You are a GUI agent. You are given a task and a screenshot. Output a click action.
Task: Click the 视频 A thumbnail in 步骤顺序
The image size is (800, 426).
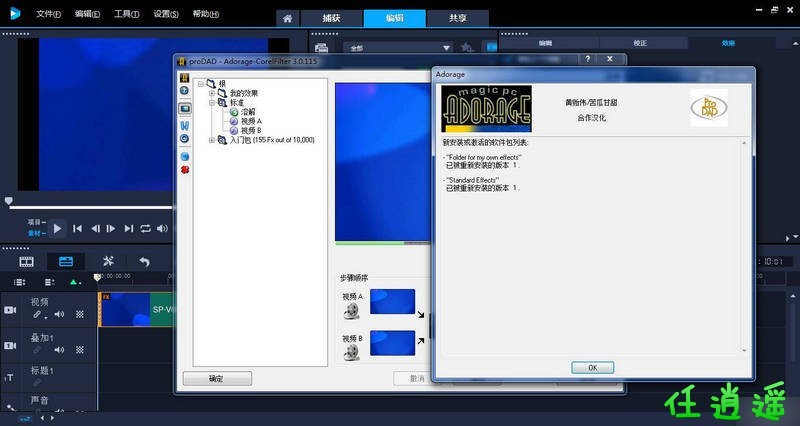coord(392,302)
